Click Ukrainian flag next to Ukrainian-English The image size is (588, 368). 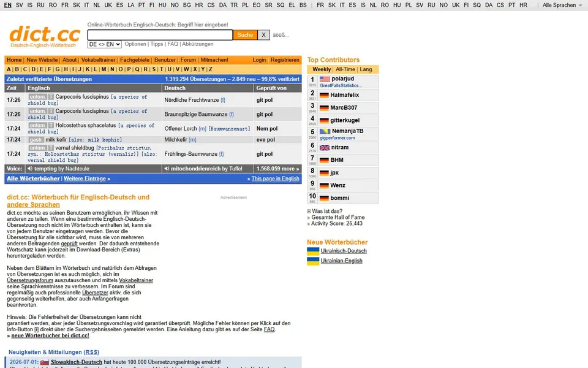(x=313, y=261)
